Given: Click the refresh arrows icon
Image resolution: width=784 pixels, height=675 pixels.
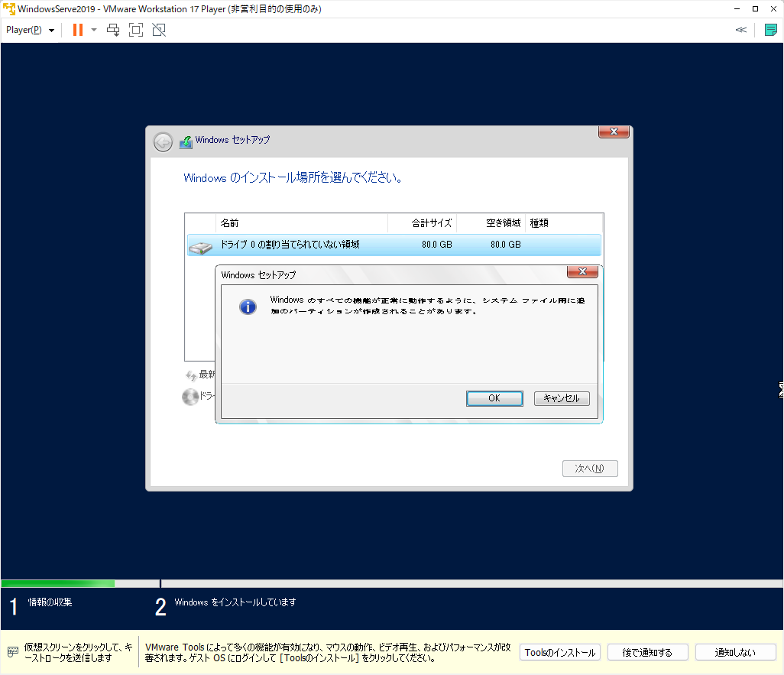Looking at the screenshot, I should coord(191,375).
